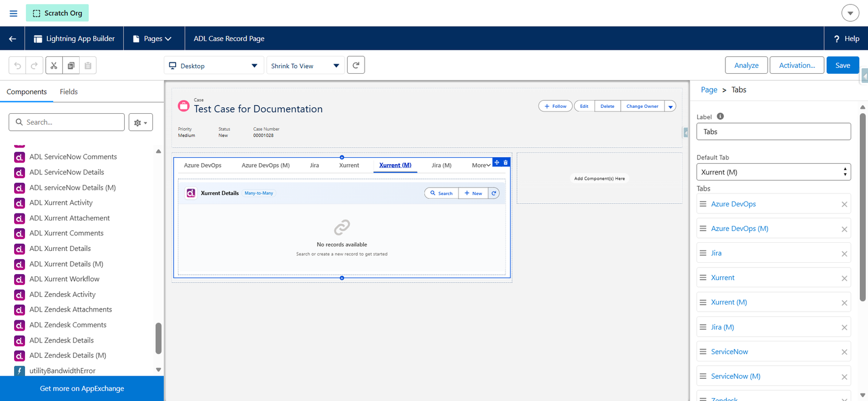The image size is (868, 401).
Task: Click Search in Xurrent Details
Action: (x=442, y=193)
